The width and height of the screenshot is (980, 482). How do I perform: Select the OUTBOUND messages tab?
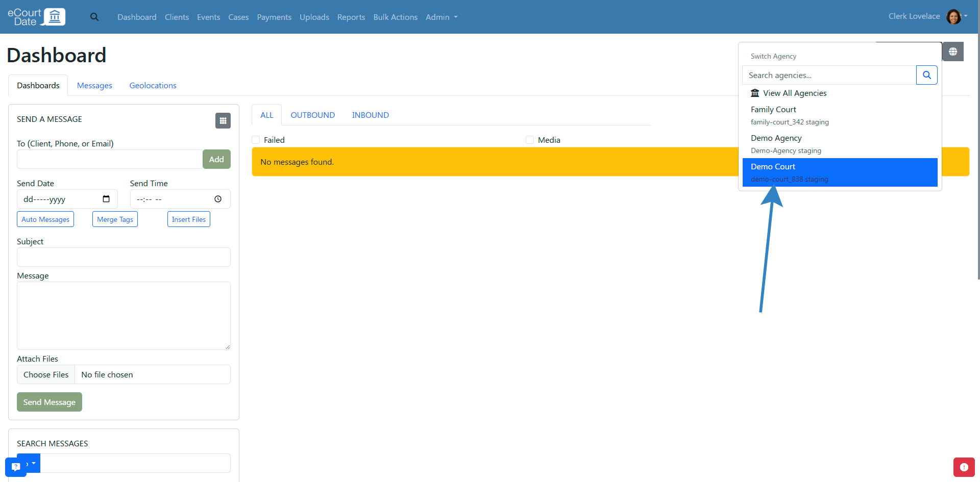coord(312,115)
